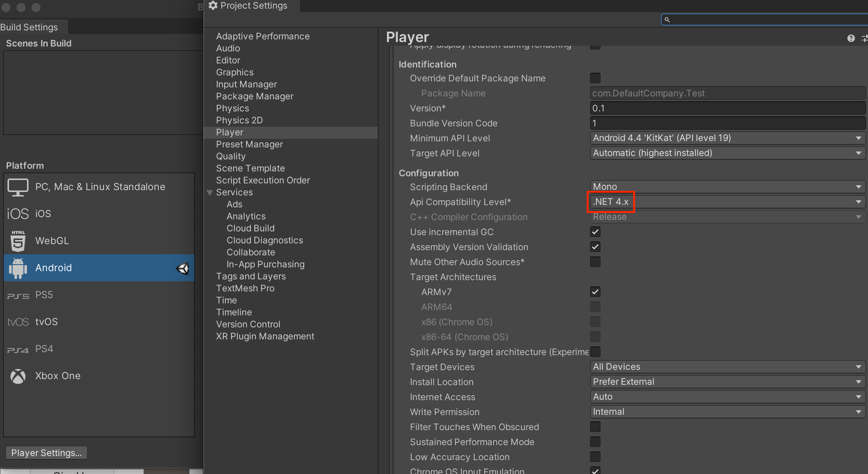Open the Install Location dropdown

coord(727,382)
